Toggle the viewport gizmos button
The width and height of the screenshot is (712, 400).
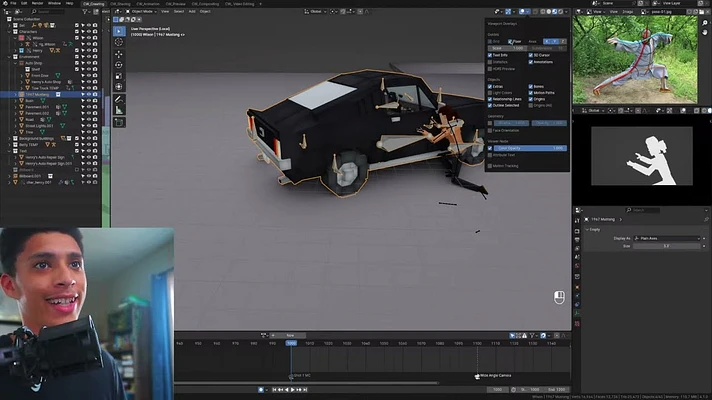tap(508, 11)
